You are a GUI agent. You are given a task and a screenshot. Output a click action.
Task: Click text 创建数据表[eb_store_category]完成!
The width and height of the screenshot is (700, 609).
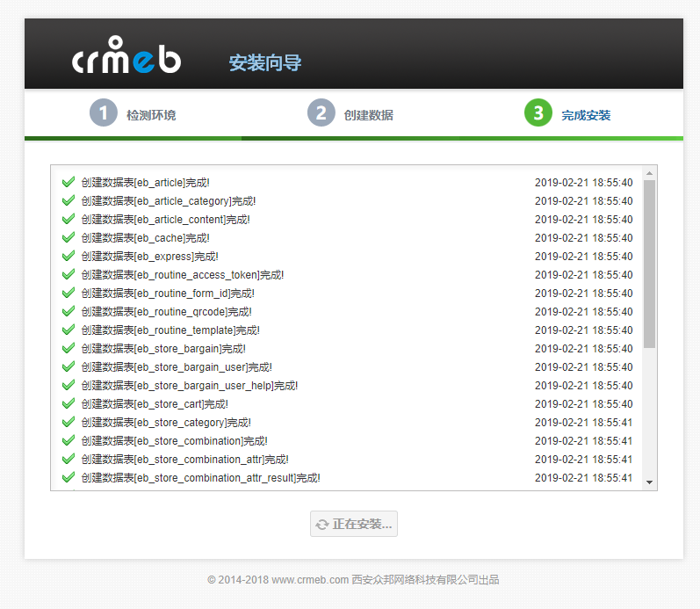(166, 423)
